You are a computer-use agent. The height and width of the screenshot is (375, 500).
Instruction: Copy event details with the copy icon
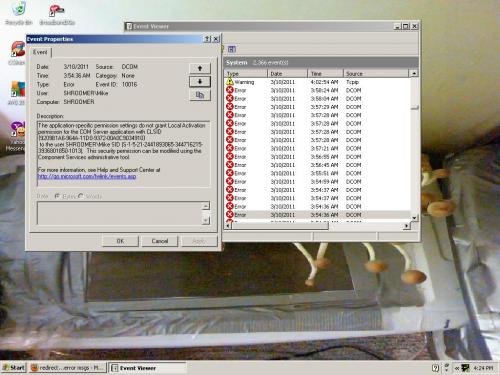200,95
